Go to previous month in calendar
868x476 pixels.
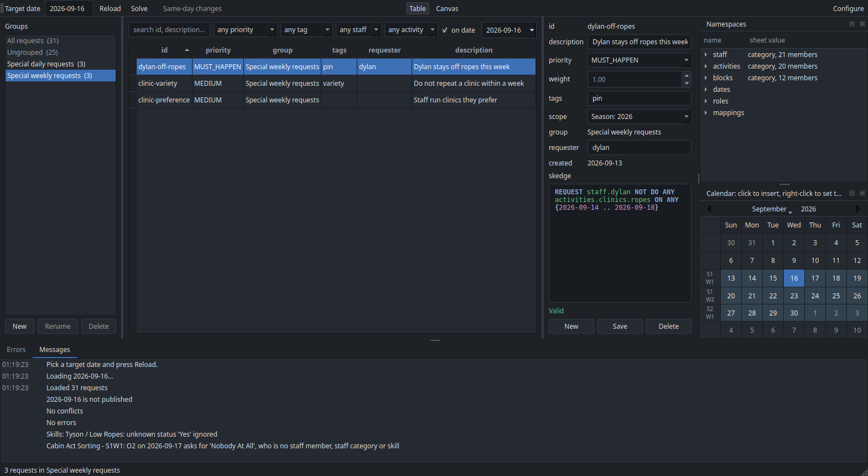[709, 209]
